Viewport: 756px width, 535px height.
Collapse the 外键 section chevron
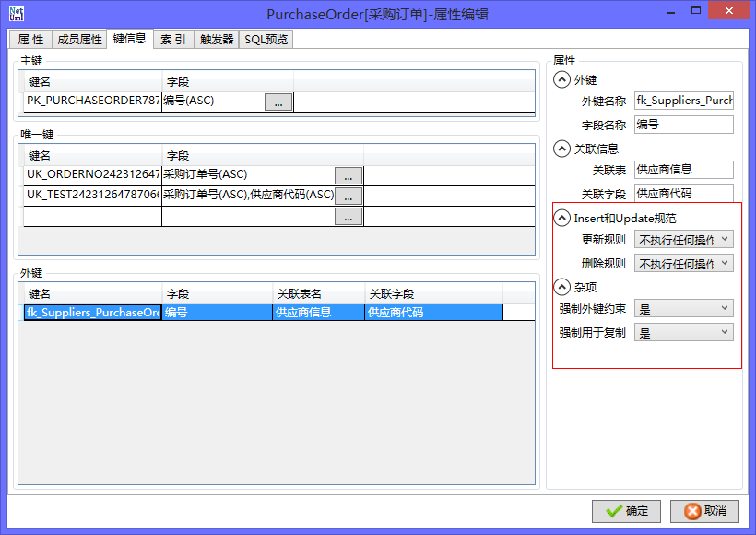pyautogui.click(x=561, y=80)
